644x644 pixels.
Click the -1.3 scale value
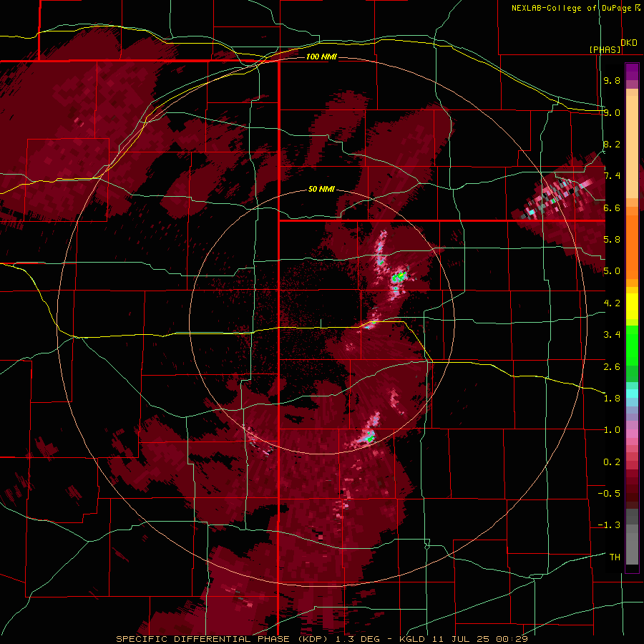click(x=609, y=525)
